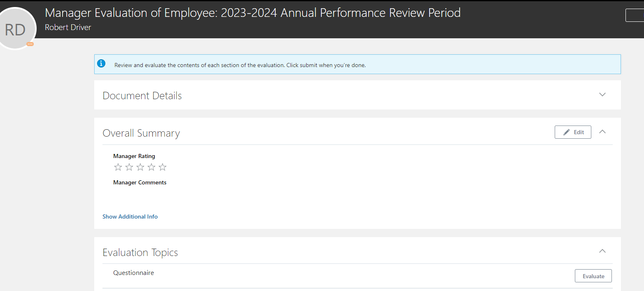Collapse the Overall Summary section
Viewport: 644px width, 291px height.
[x=602, y=132]
